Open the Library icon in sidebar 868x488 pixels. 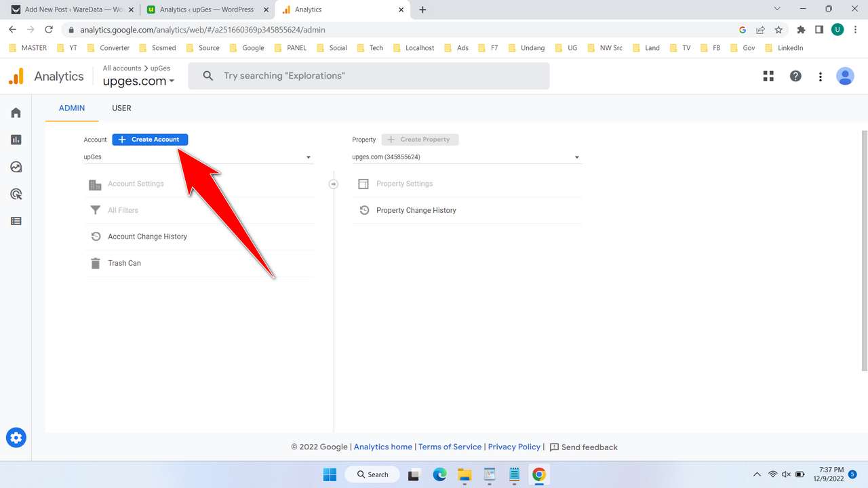(x=16, y=221)
